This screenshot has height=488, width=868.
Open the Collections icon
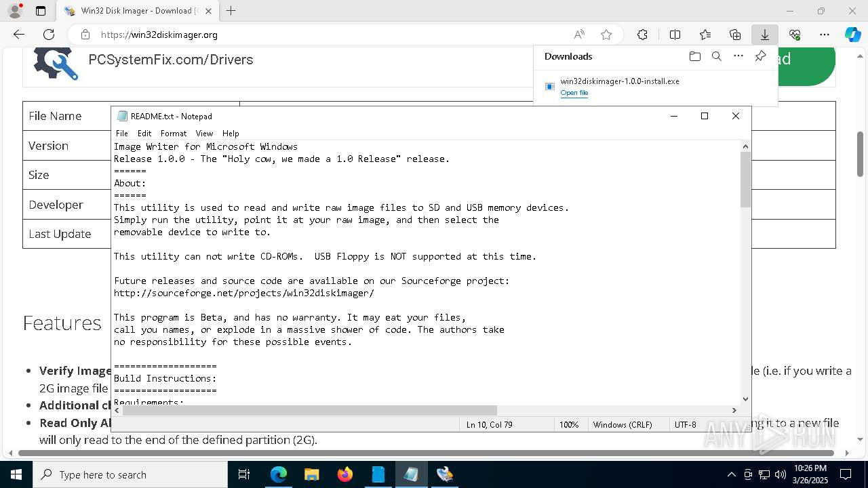735,35
